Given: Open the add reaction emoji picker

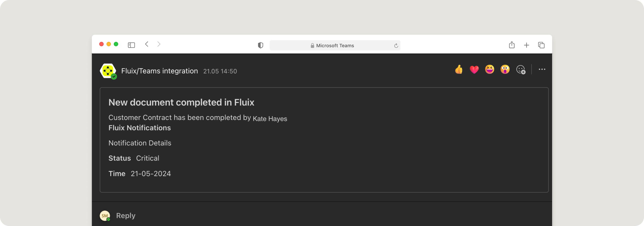Looking at the screenshot, I should click(x=521, y=70).
